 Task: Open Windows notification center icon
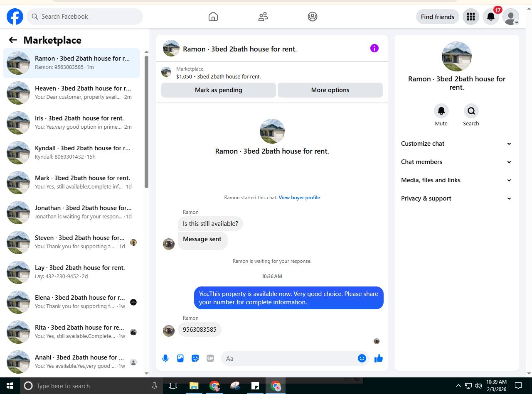(x=518, y=386)
